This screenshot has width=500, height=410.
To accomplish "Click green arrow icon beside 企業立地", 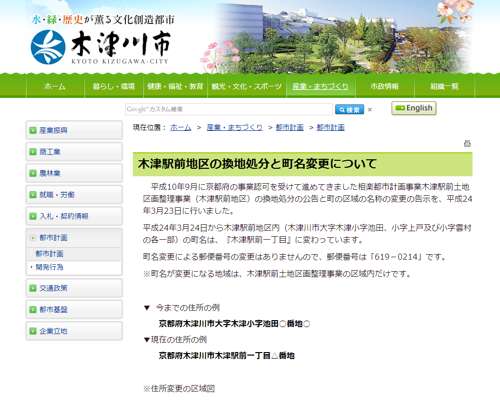I will [33, 331].
